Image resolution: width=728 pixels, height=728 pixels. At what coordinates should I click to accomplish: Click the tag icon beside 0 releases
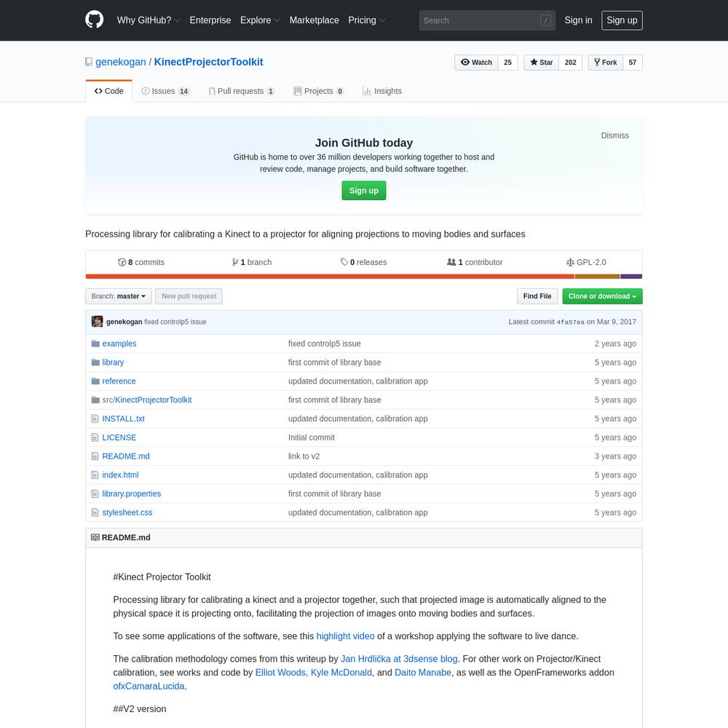pyautogui.click(x=344, y=262)
